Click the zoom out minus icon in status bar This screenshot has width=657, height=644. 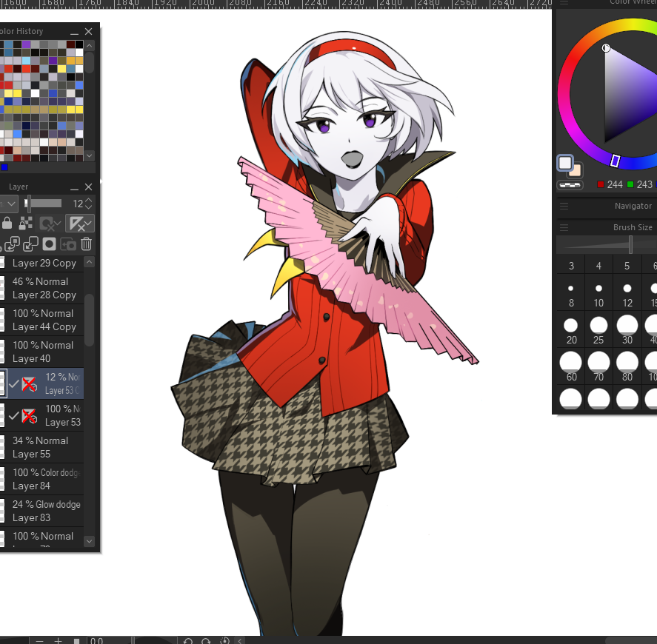coord(40,640)
